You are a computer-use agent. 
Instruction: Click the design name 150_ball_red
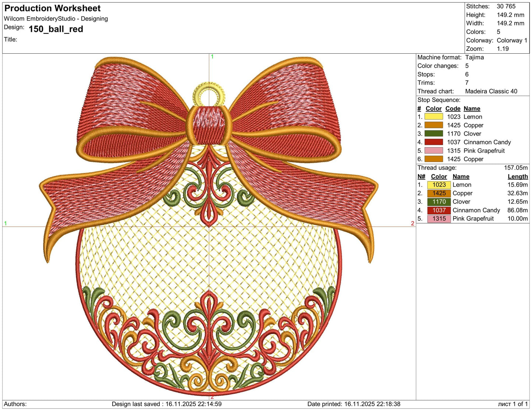(x=55, y=29)
